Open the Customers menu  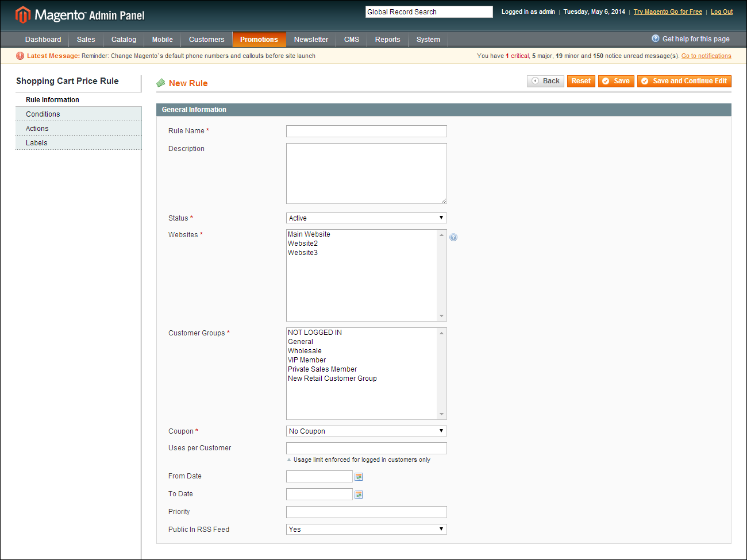point(207,40)
